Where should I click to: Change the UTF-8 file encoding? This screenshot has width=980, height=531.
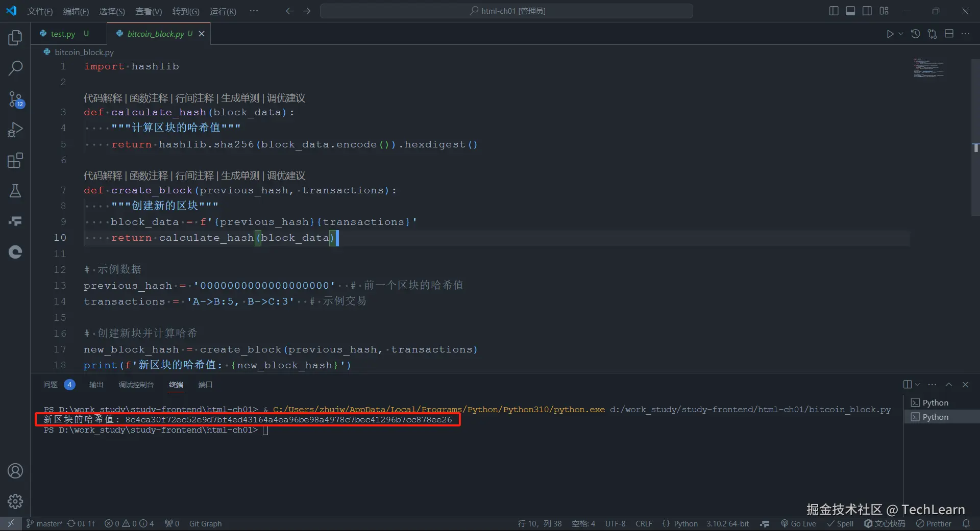[x=615, y=523]
